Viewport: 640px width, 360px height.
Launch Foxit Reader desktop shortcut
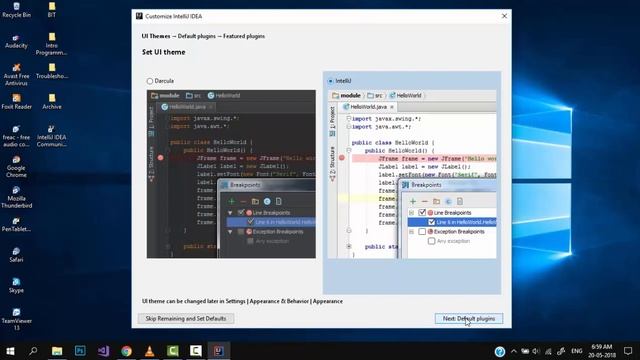[16, 102]
